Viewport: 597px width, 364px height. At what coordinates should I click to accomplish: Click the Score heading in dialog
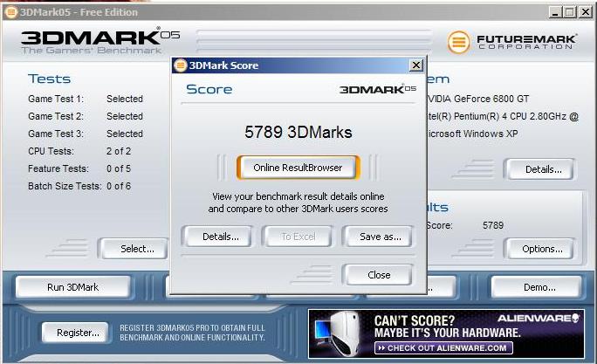209,89
